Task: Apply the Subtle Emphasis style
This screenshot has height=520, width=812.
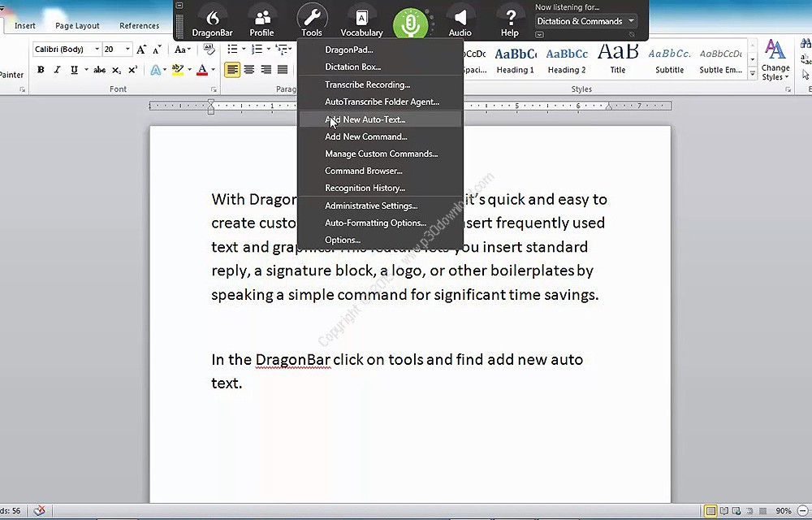Action: tap(720, 61)
